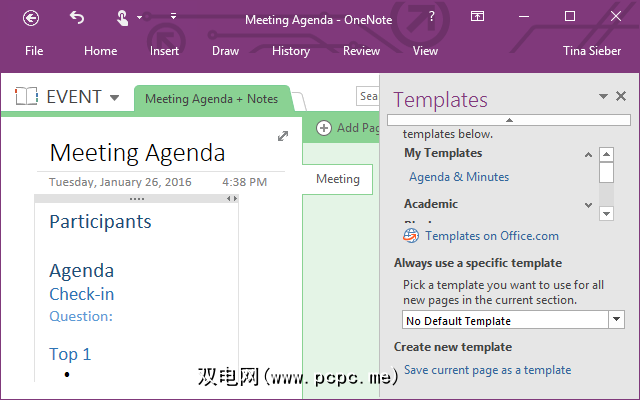Click Save current page as a template

[x=487, y=370]
